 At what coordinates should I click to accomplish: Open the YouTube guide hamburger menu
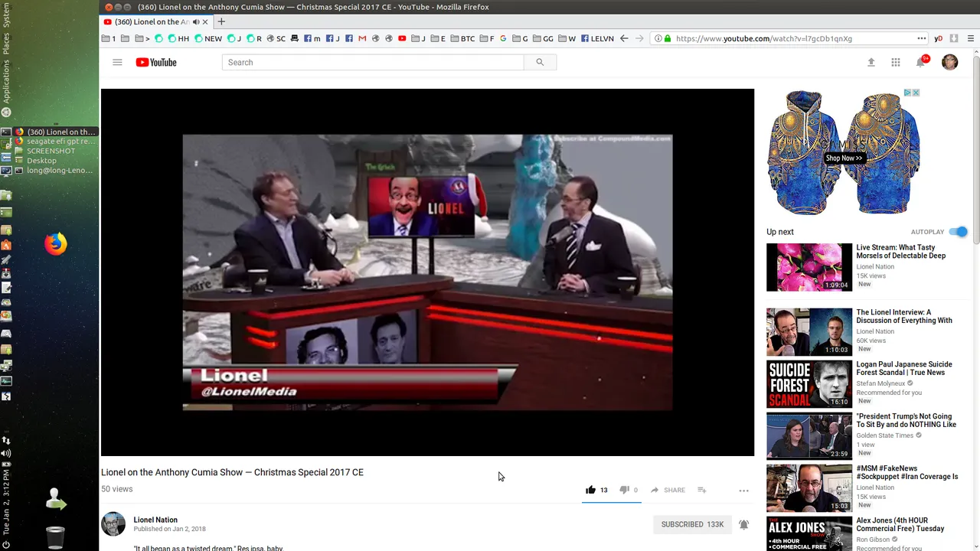click(117, 62)
